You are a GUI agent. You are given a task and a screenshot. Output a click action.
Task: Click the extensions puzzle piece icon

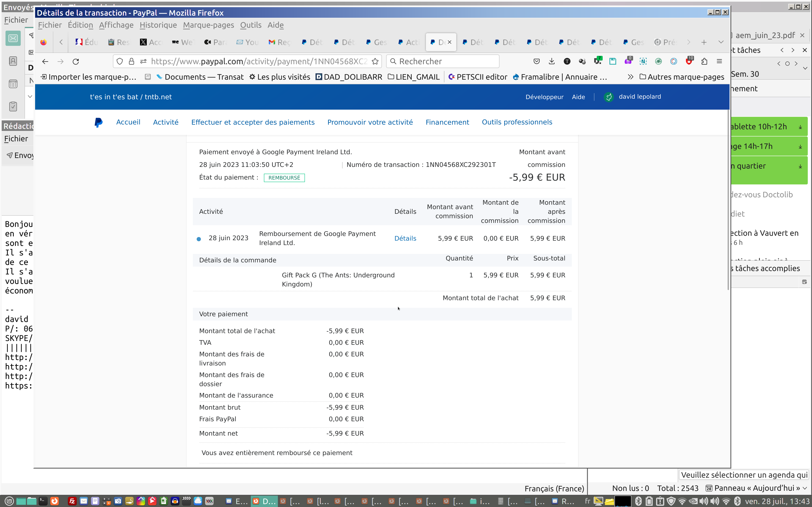pyautogui.click(x=704, y=61)
